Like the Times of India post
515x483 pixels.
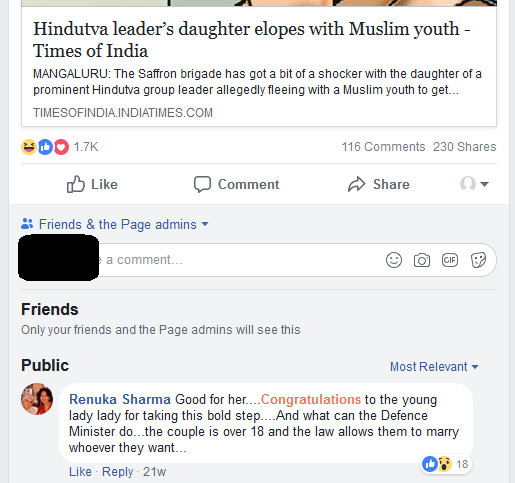(92, 184)
